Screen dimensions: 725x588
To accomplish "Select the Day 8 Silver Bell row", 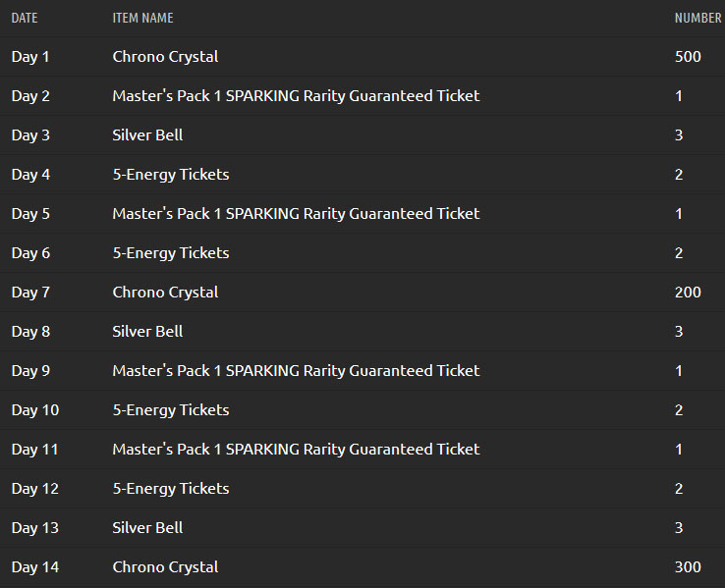I will click(x=362, y=332).
